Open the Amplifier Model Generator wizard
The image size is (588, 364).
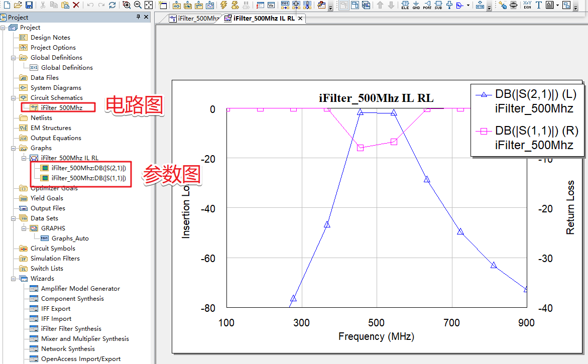(x=80, y=289)
